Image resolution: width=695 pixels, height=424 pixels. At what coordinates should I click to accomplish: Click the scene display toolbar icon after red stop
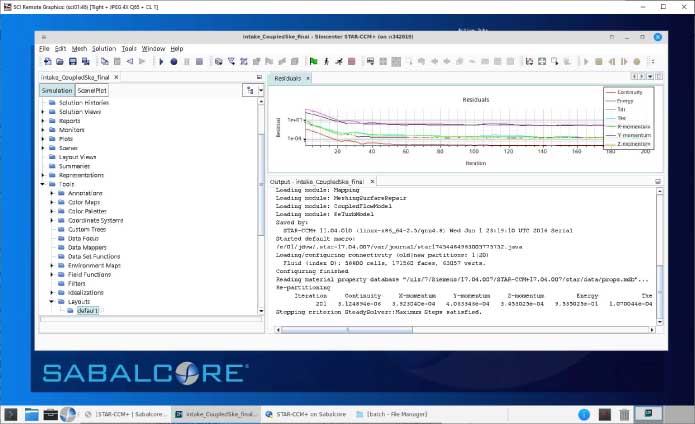[371, 62]
